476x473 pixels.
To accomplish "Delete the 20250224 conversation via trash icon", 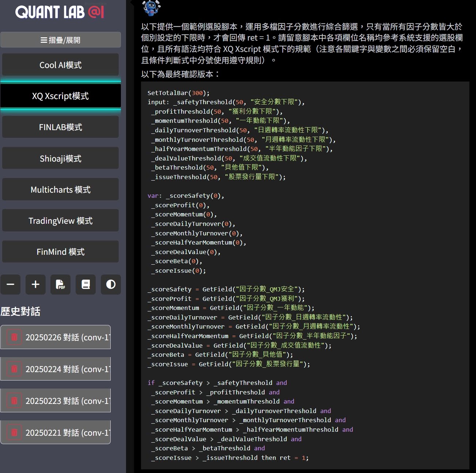I will pyautogui.click(x=14, y=369).
